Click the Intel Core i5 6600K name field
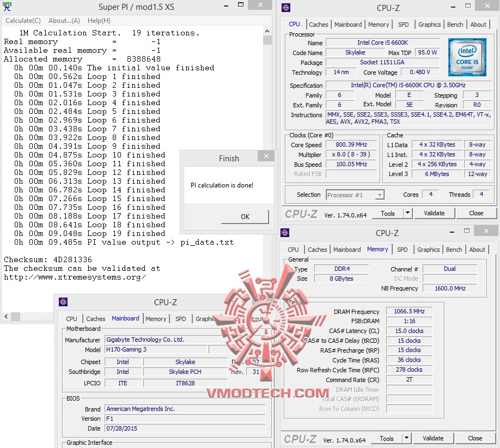500x448 pixels. 382,43
